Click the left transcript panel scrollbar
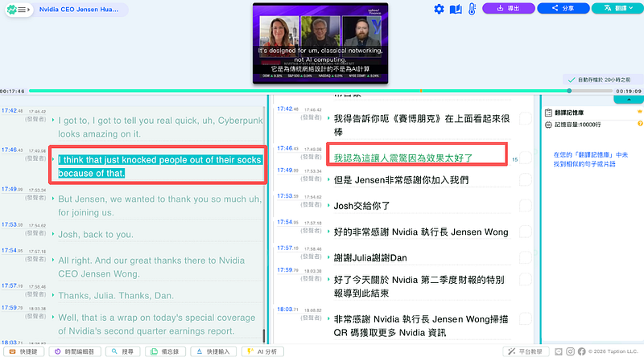The width and height of the screenshot is (644, 357). pyautogui.click(x=264, y=335)
